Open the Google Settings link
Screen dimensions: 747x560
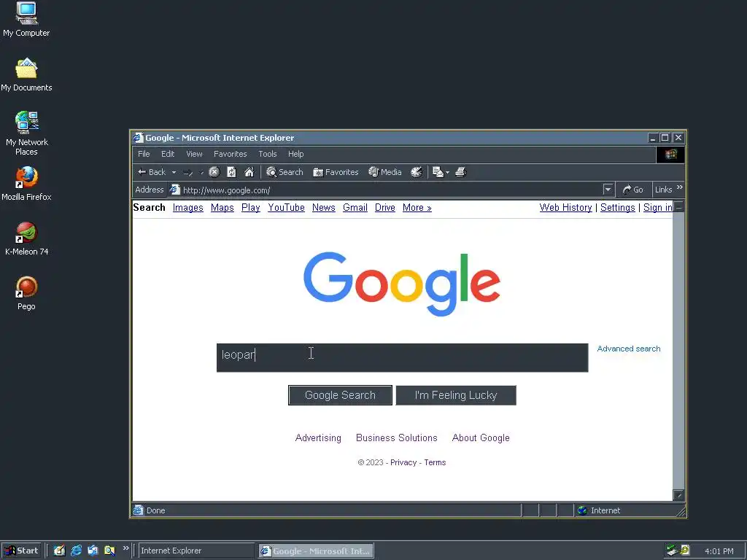[617, 208]
